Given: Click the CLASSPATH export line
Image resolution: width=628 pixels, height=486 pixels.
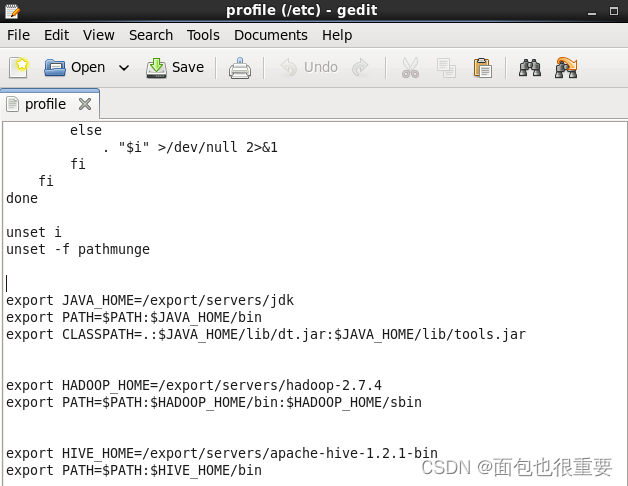Looking at the screenshot, I should (x=266, y=335).
